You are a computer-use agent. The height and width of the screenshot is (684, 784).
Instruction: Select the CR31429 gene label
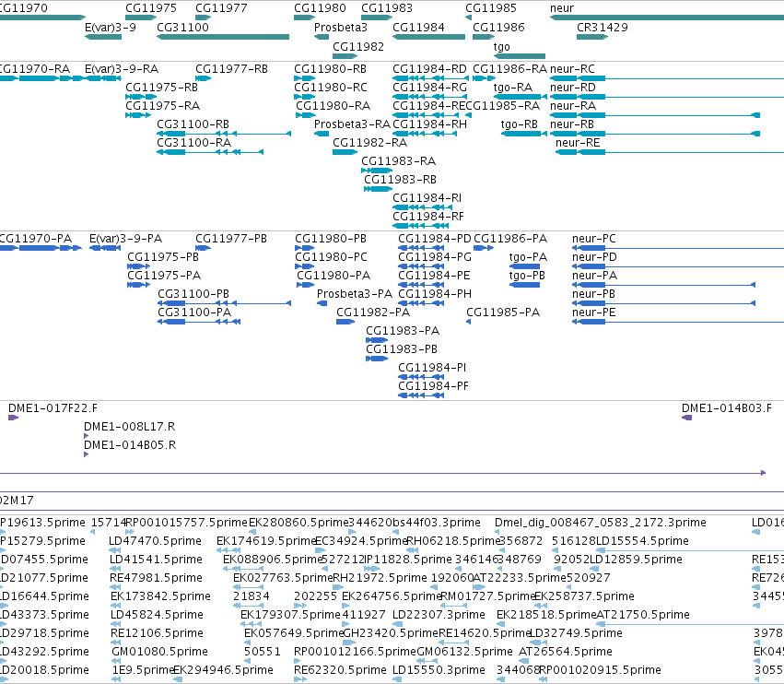pyautogui.click(x=602, y=28)
